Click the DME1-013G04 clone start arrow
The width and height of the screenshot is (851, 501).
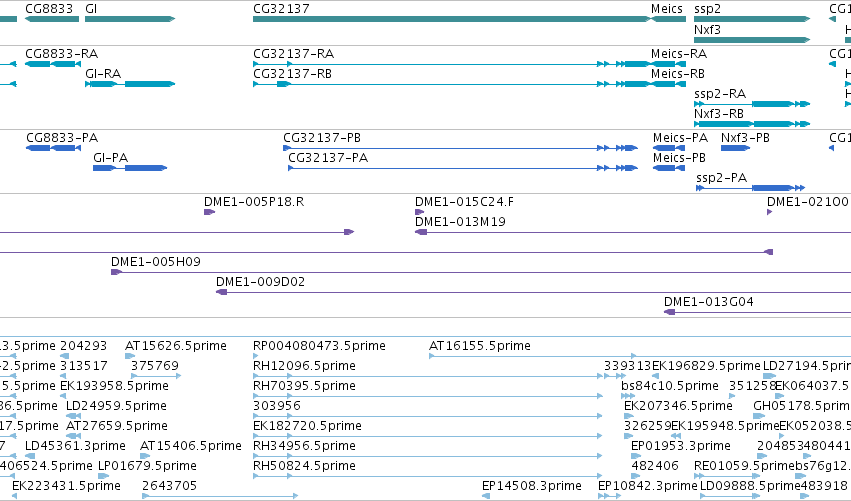point(670,312)
